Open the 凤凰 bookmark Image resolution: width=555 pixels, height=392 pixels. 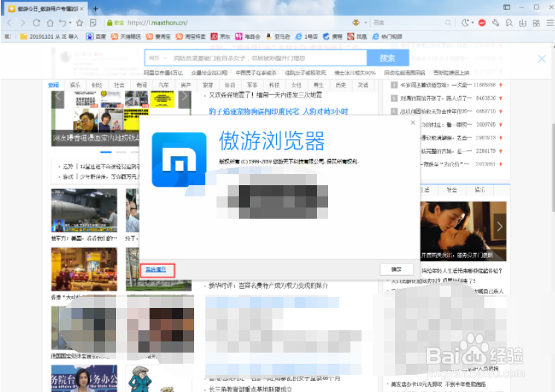[x=357, y=36]
